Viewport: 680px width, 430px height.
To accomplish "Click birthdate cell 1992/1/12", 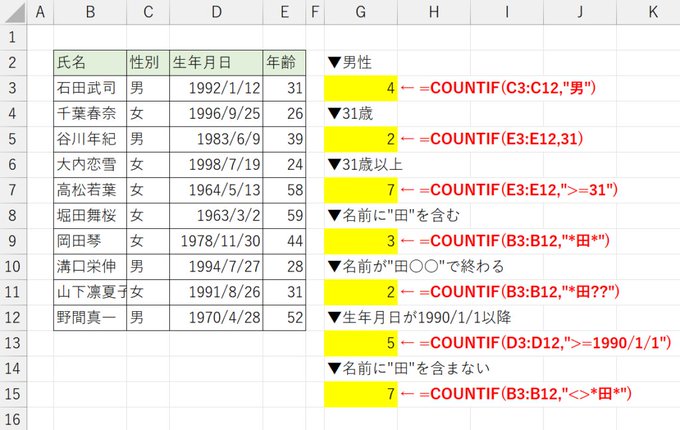I will click(216, 88).
